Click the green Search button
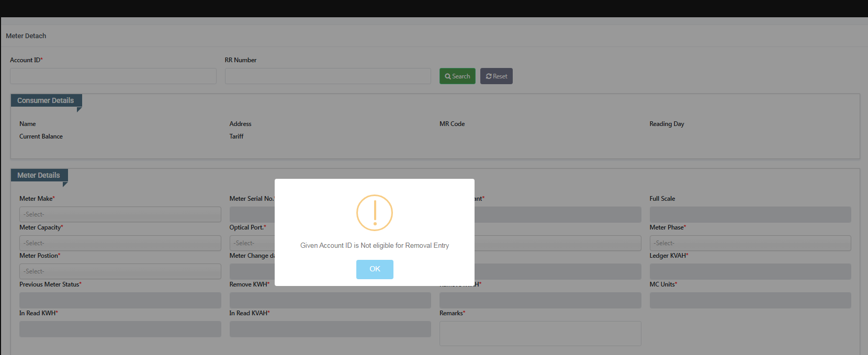The width and height of the screenshot is (868, 355). coord(457,76)
